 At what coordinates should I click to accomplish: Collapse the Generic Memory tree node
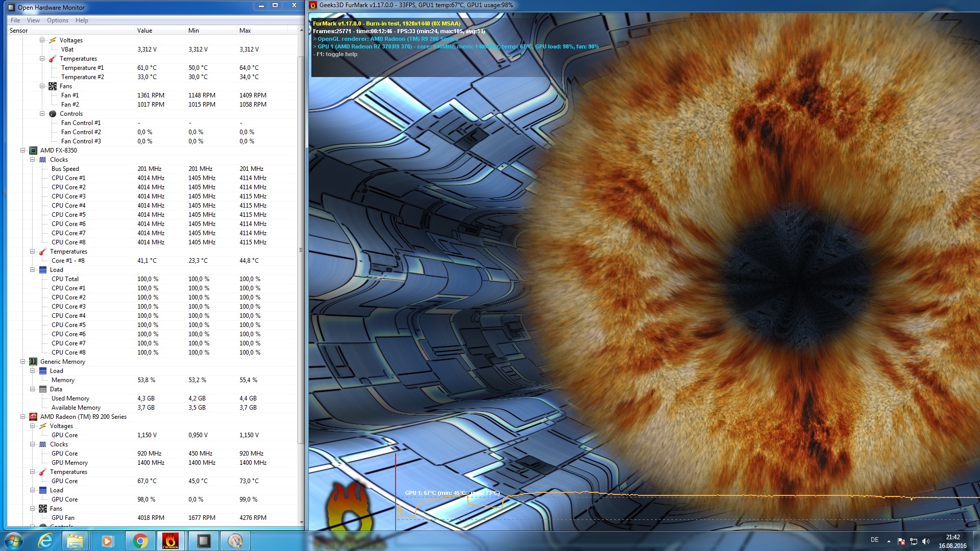(22, 362)
